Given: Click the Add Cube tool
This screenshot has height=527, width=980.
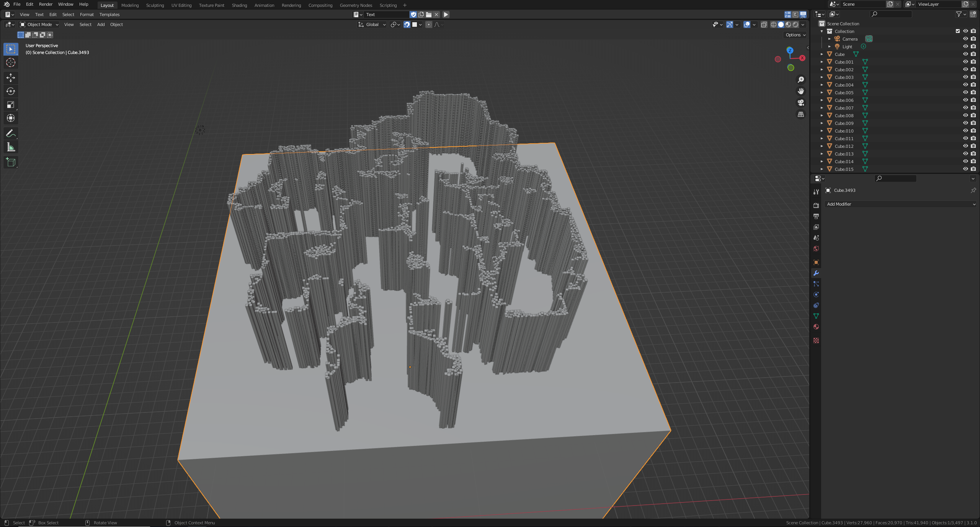Looking at the screenshot, I should pyautogui.click(x=11, y=162).
